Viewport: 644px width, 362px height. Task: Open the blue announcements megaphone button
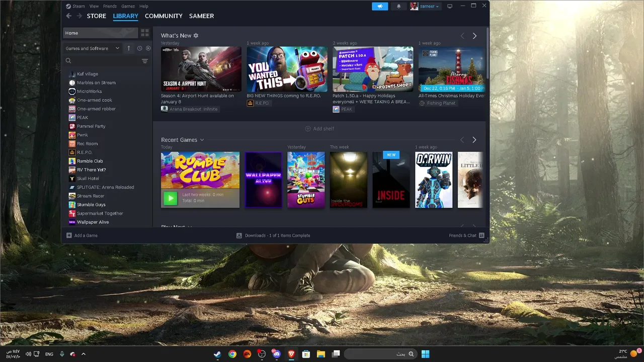tap(380, 6)
